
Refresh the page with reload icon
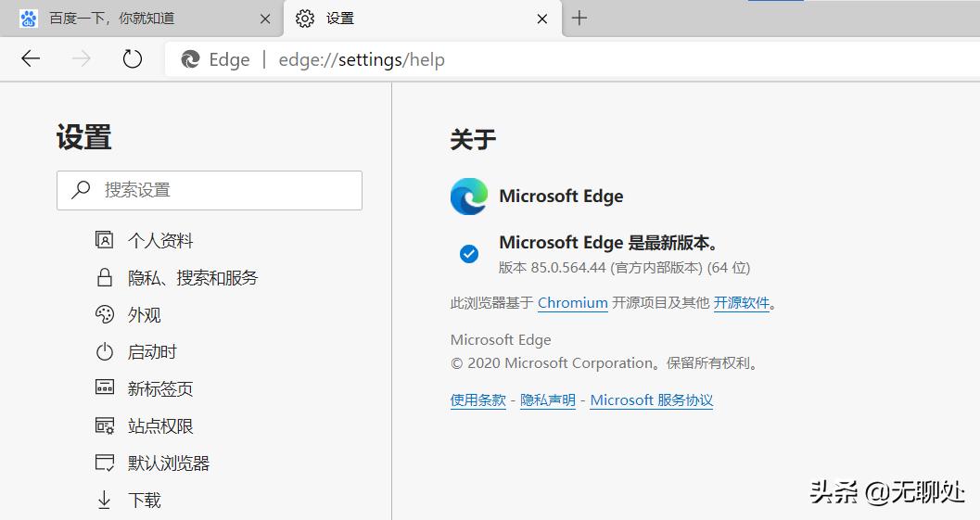[x=132, y=59]
